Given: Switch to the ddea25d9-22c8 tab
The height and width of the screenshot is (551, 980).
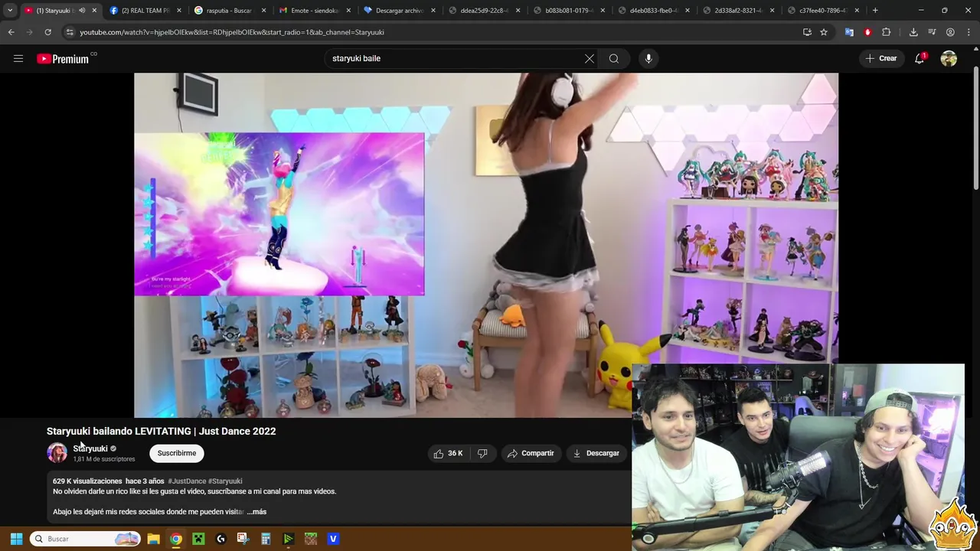Looking at the screenshot, I should [485, 11].
